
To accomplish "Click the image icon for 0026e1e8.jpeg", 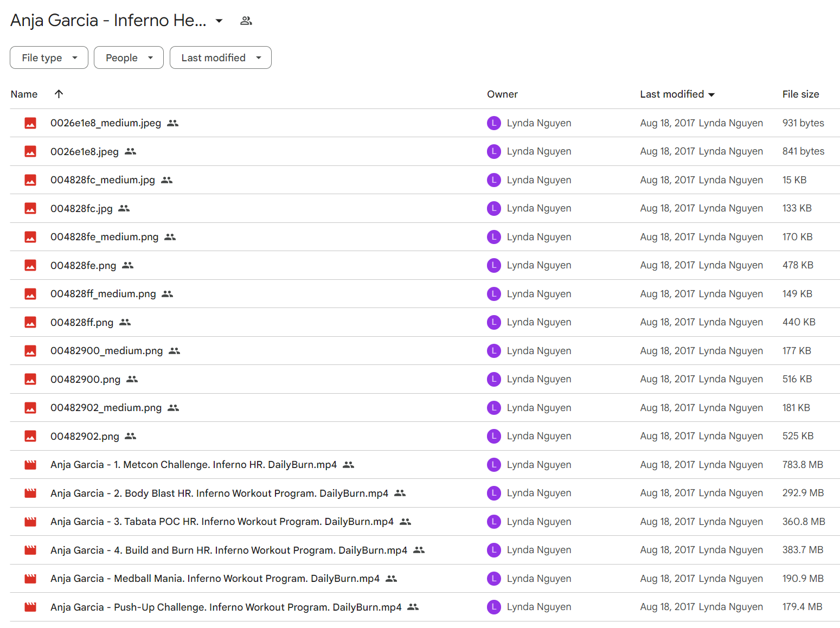I will click(30, 151).
